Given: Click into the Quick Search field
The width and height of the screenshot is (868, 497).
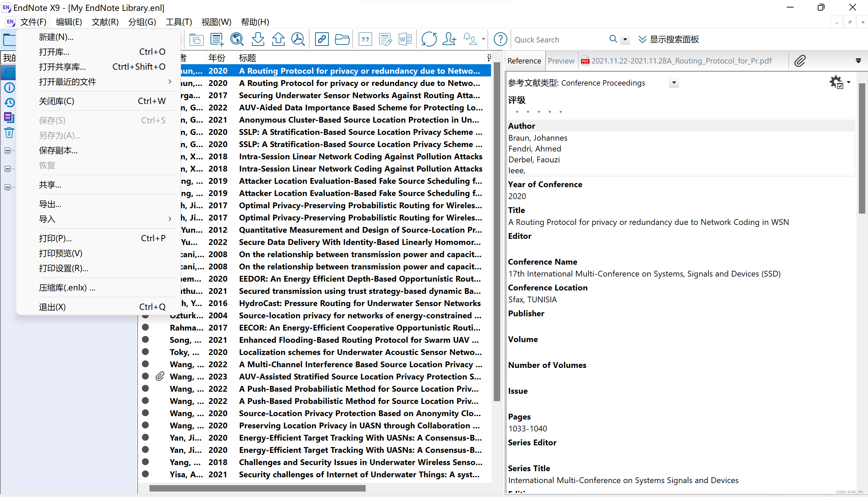Looking at the screenshot, I should (x=560, y=40).
